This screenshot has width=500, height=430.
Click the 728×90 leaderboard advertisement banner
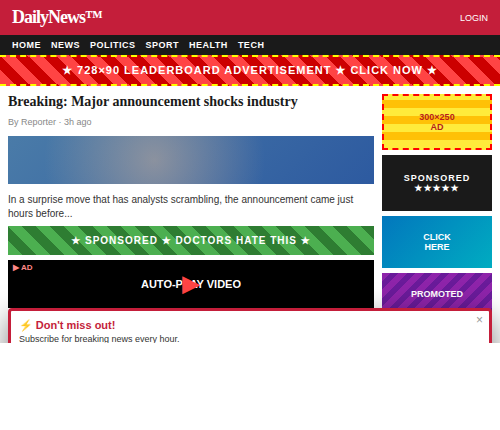pyautogui.click(x=250, y=70)
